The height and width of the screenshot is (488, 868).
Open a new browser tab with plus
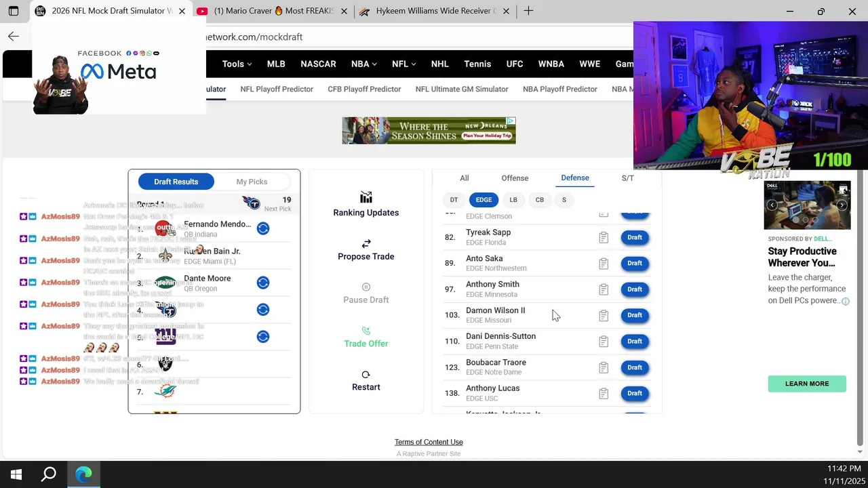tap(528, 11)
